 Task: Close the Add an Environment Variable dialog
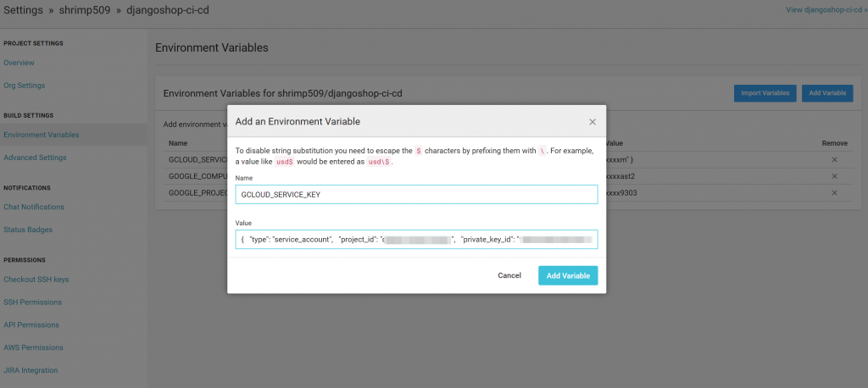(x=592, y=122)
